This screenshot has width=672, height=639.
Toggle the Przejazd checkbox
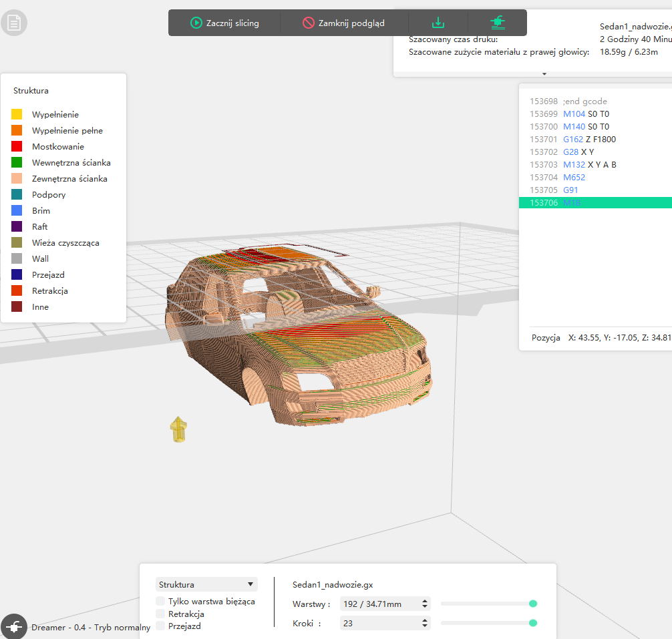click(x=160, y=626)
